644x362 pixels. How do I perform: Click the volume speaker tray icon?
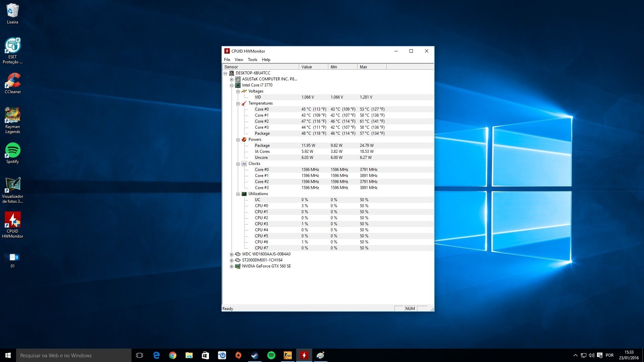[x=592, y=355]
